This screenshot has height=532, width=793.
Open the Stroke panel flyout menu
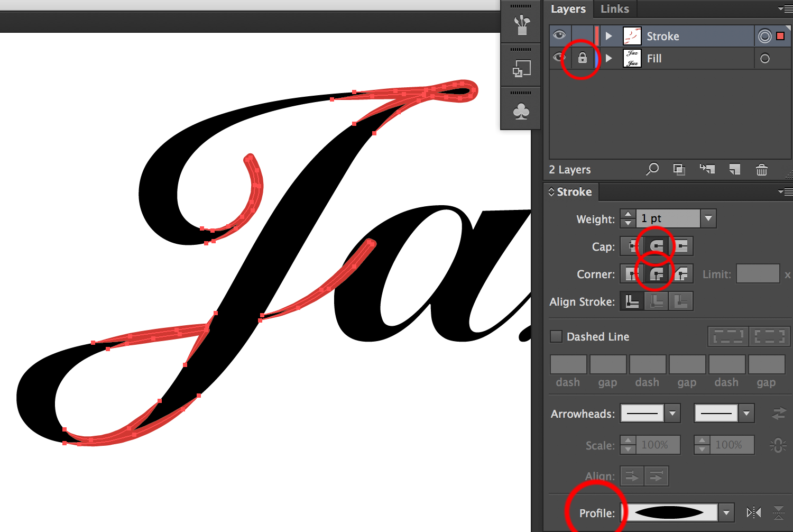785,191
